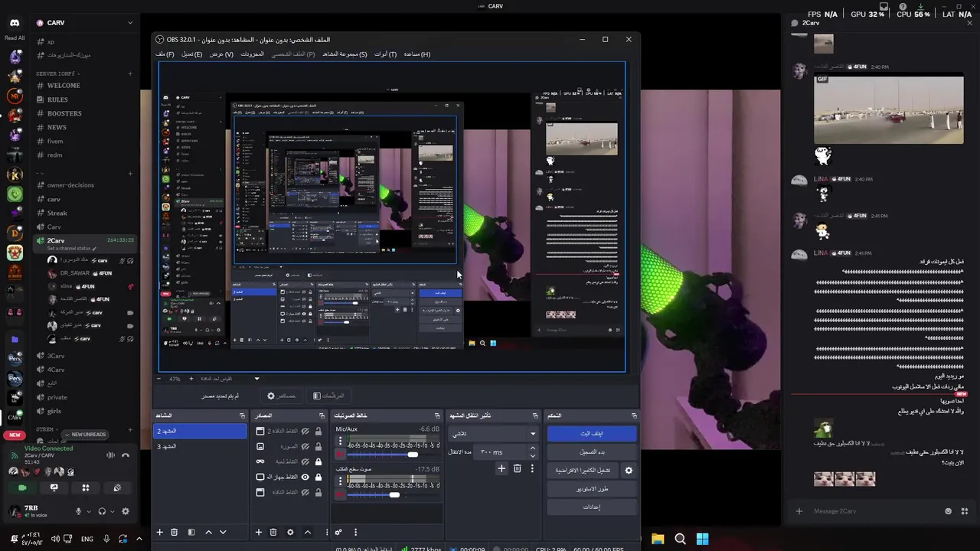
Task: Mute the Mic/Aux channel in audio mixer
Action: pos(340,454)
